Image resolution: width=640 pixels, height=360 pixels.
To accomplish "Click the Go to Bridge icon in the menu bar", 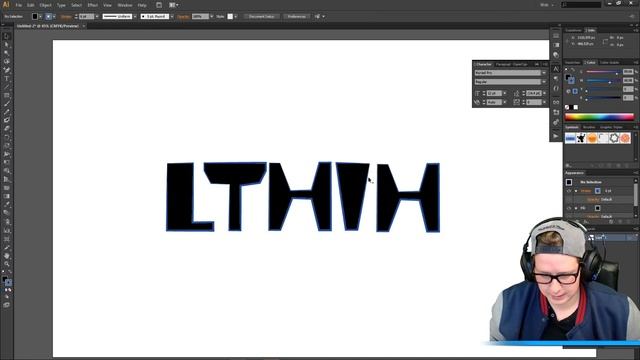I will pyautogui.click(x=159, y=5).
